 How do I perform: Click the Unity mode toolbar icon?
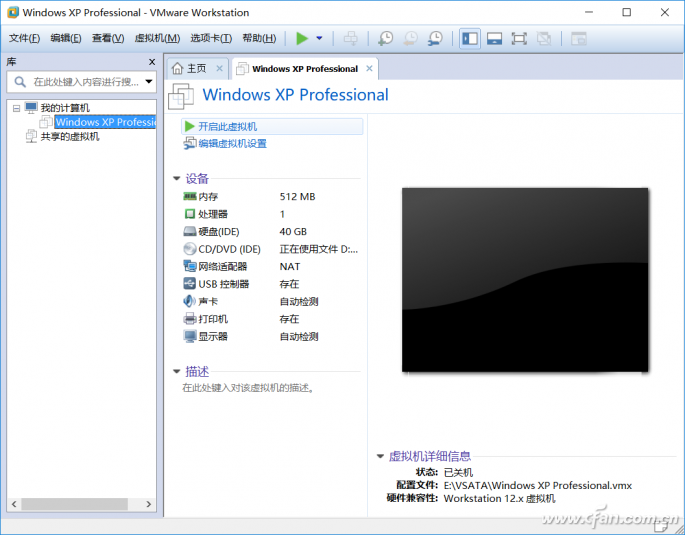point(544,38)
